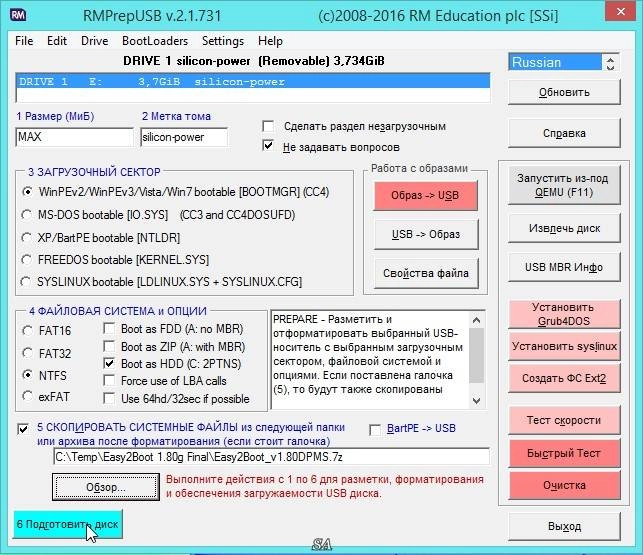Viewport: 643px width, 555px height.
Task: Click the Очистка button
Action: pos(564,485)
